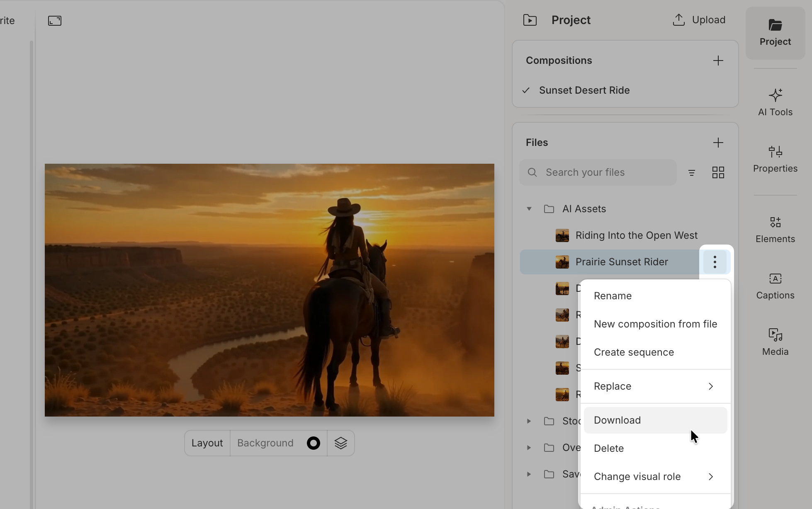Open the Captions sidebar panel
Viewport: 812px width, 509px height.
[x=775, y=286]
